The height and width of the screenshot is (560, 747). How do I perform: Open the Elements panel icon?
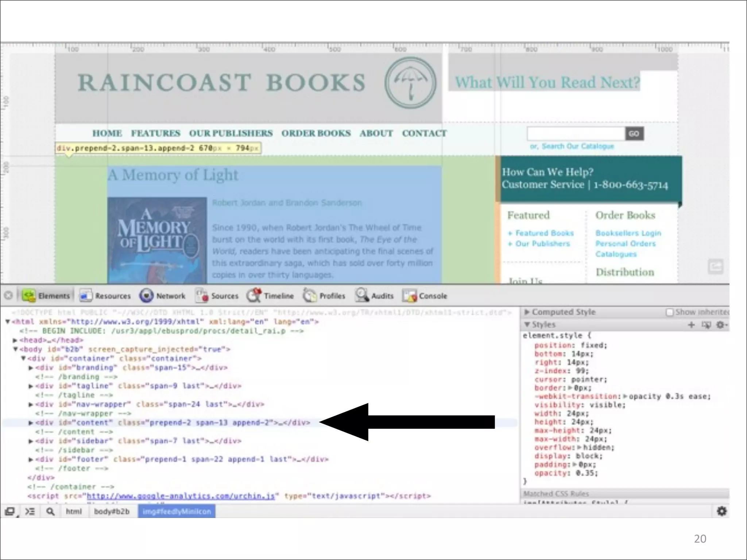[29, 296]
